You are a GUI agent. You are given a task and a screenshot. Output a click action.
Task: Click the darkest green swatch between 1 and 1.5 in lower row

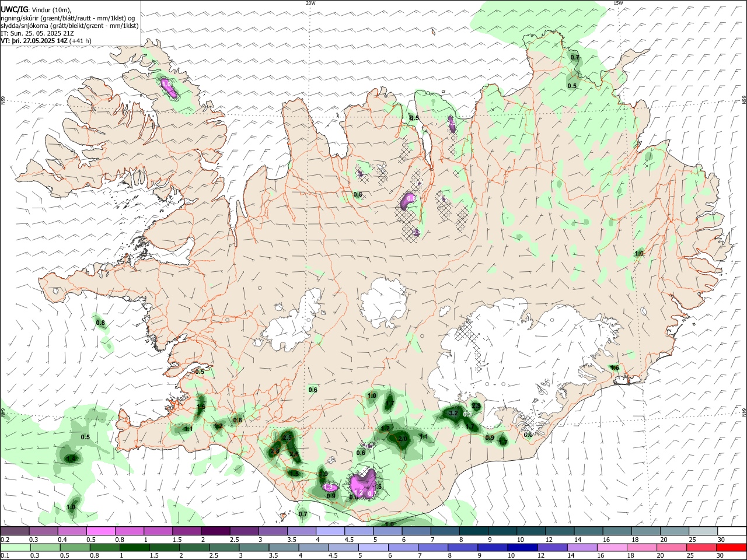pos(135,547)
